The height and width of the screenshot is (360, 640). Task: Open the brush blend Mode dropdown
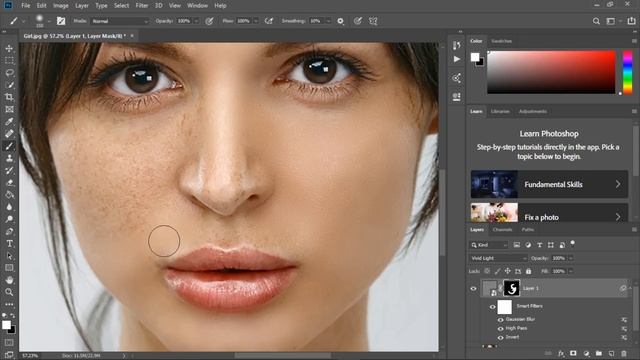pyautogui.click(x=120, y=21)
